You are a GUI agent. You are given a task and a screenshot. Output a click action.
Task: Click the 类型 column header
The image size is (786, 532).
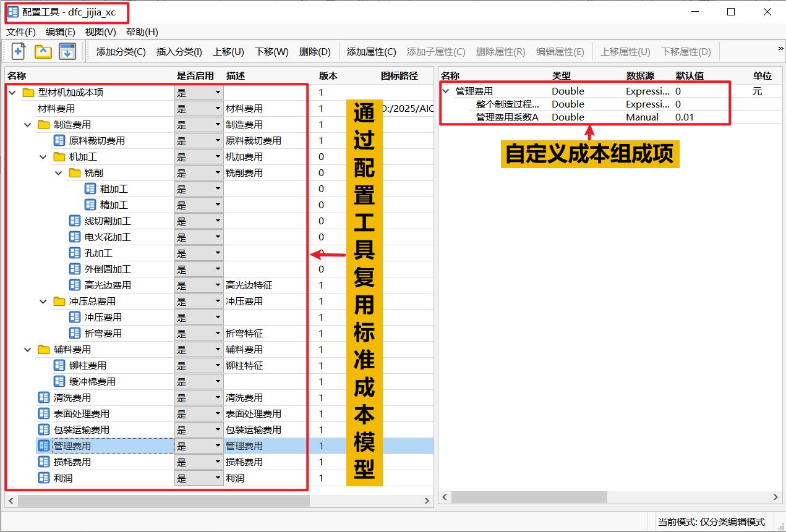point(562,75)
